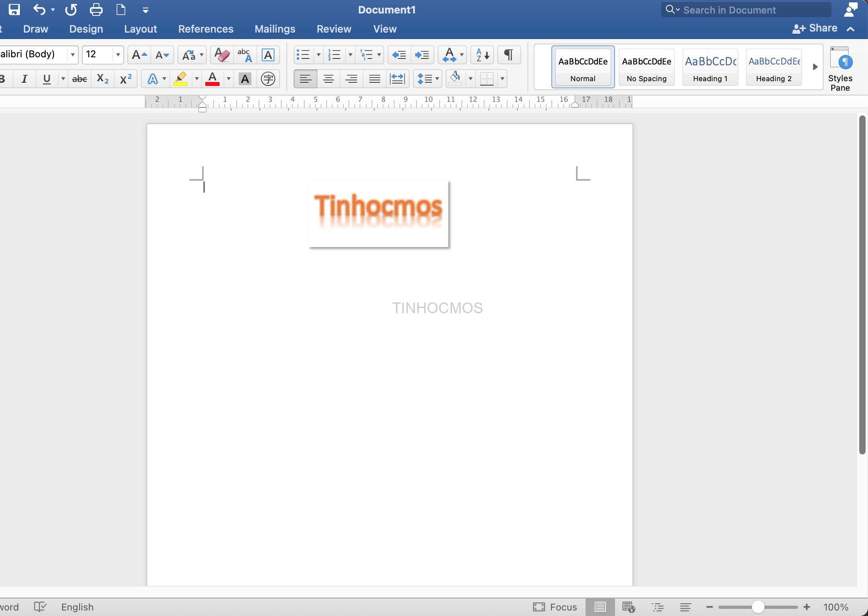The image size is (868, 616).
Task: Click the Bullets list icon
Action: (304, 55)
